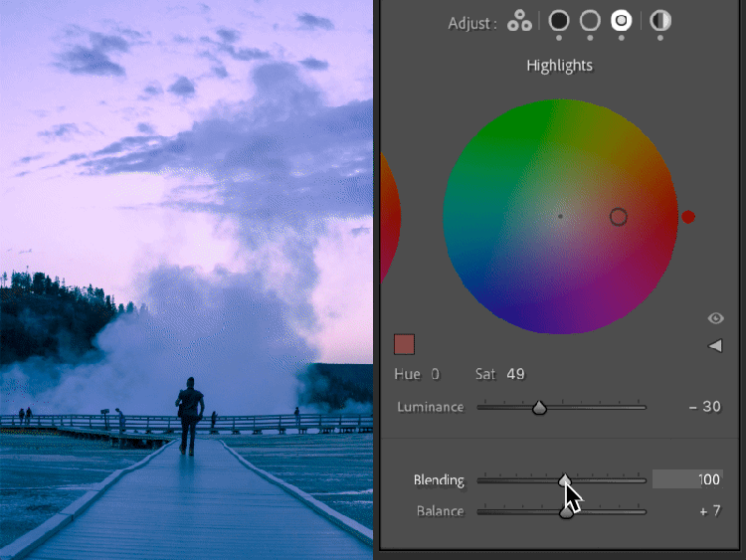Screen dimensions: 746x560
Task: Click the walking person in the photo
Action: click(x=190, y=417)
